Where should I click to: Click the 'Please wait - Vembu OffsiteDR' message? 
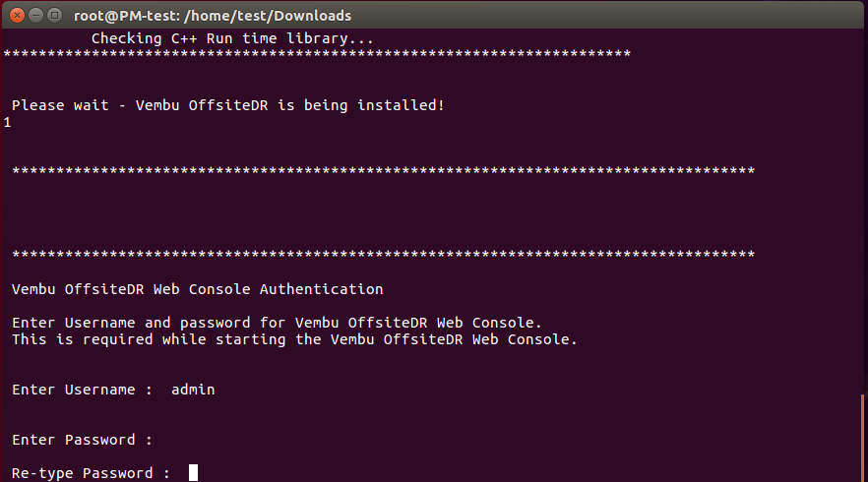pyautogui.click(x=228, y=105)
